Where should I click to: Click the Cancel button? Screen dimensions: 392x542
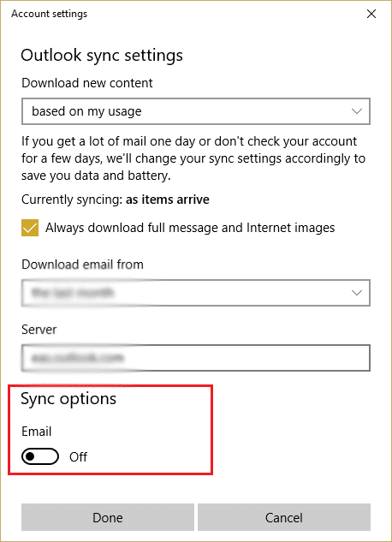[284, 517]
